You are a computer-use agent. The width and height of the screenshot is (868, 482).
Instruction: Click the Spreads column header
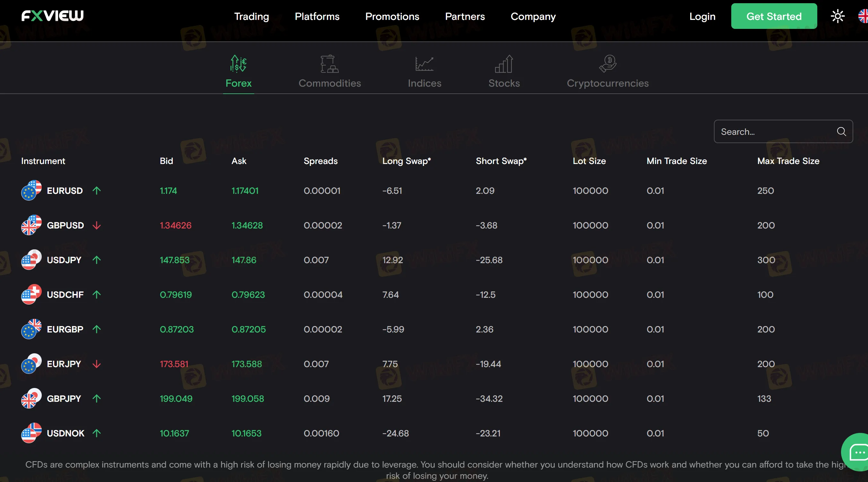[x=320, y=161]
